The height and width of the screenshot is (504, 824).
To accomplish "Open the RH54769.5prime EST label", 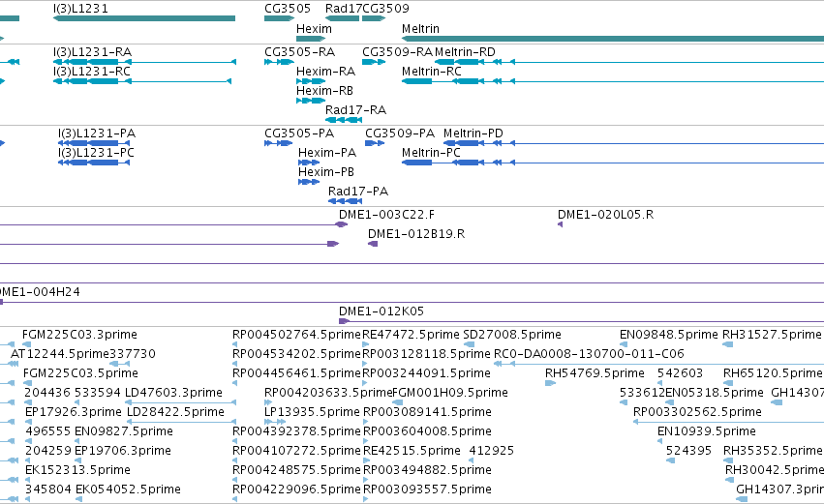I will point(595,373).
